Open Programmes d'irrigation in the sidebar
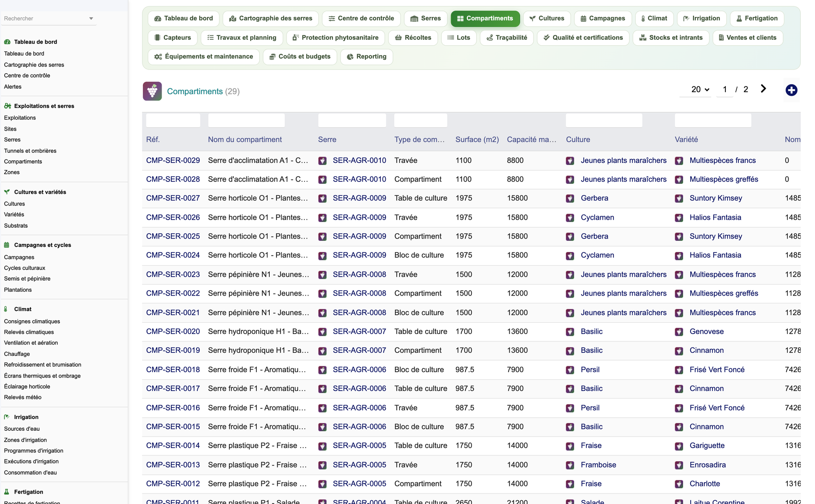Screen dimensions: 815x504 (34, 451)
